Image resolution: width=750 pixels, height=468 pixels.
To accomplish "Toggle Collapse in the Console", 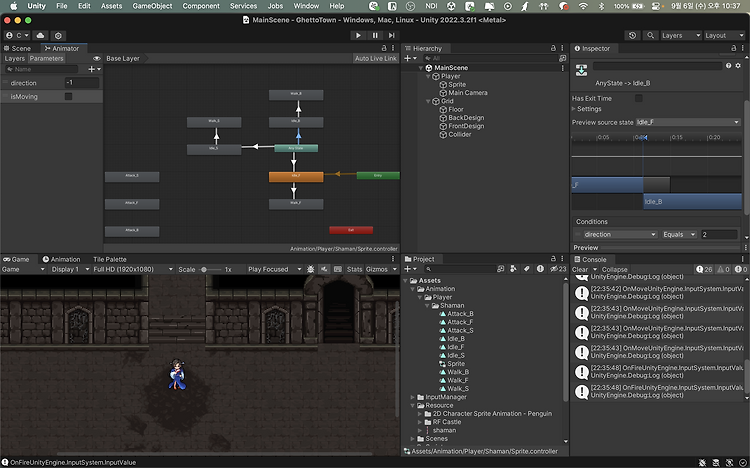I will coord(615,269).
